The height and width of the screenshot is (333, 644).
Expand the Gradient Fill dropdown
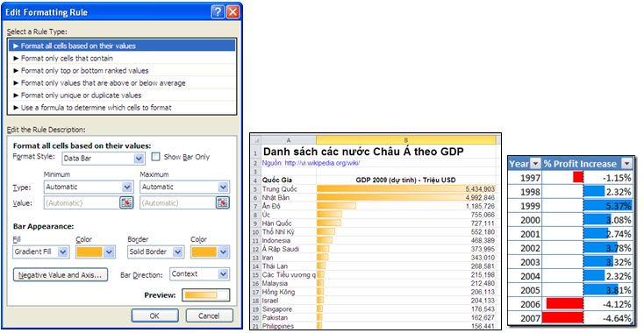coord(63,252)
